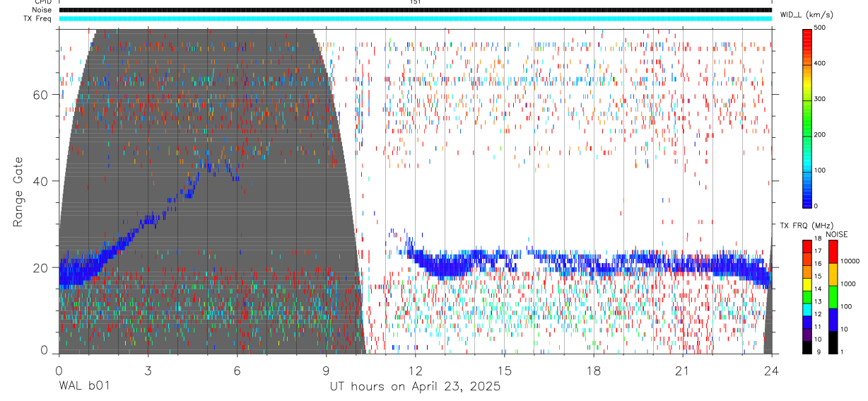Screen dimensions: 868x401
Task: Click the "400" tick on width color bar
Action: coord(820,63)
